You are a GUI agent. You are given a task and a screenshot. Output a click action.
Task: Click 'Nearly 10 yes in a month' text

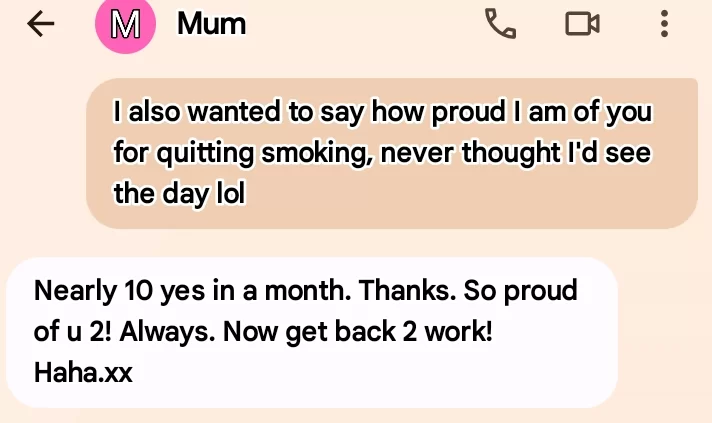point(193,291)
